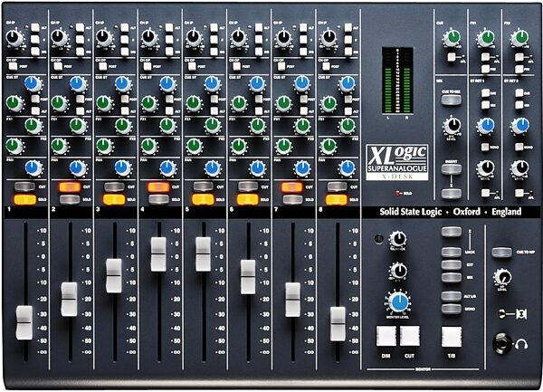Image resolution: width=543 pixels, height=392 pixels.
Task: Click the headphones icon
Action: [x=521, y=344]
